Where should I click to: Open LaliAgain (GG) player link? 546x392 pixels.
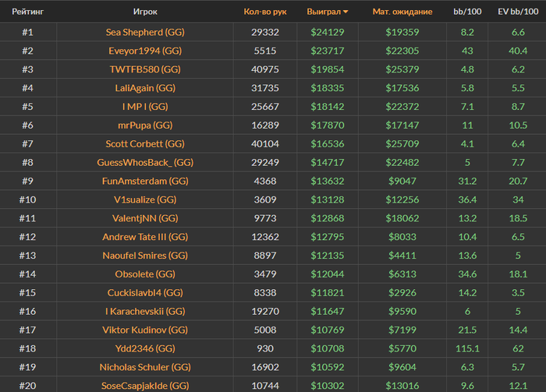144,88
